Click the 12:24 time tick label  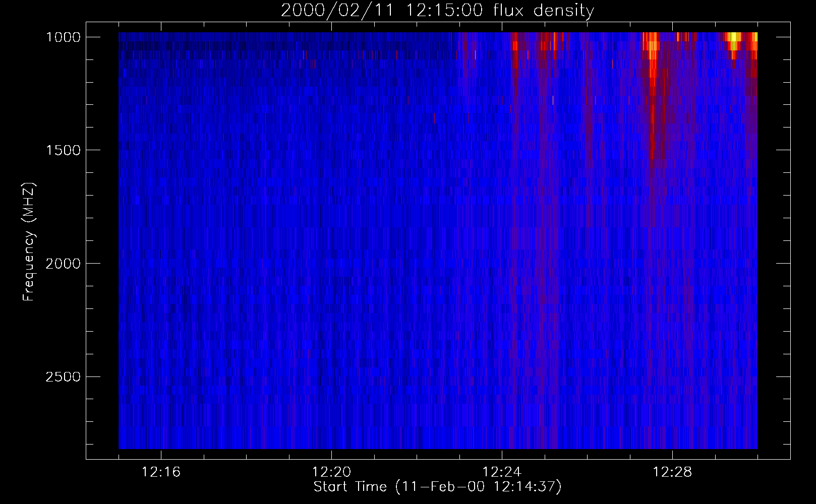pos(502,472)
